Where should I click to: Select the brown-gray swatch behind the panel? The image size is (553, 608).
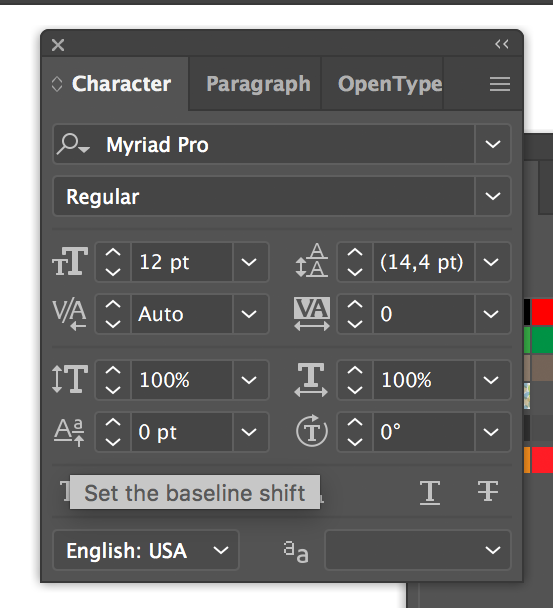coord(542,368)
